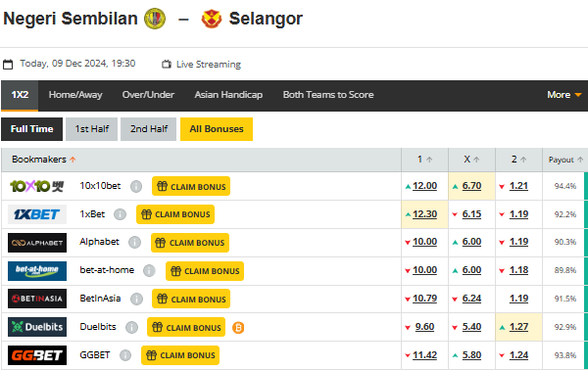Click the Negeri Sembilan team crest

(x=155, y=19)
